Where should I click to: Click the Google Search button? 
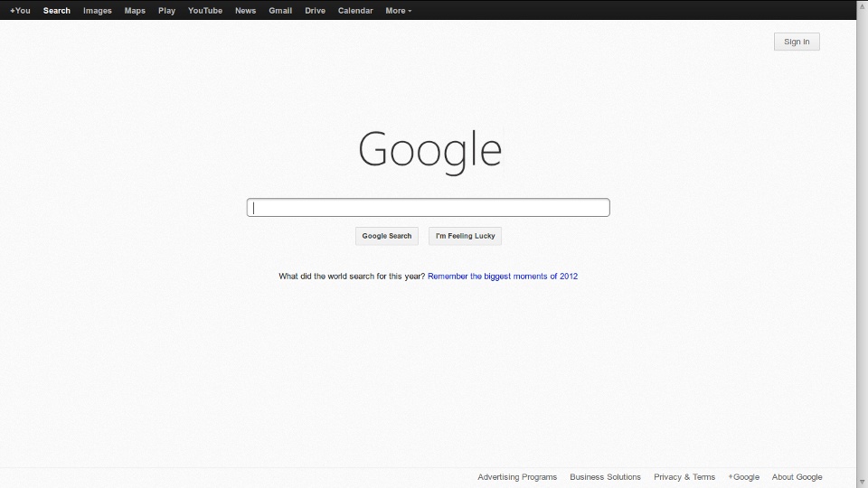point(386,236)
